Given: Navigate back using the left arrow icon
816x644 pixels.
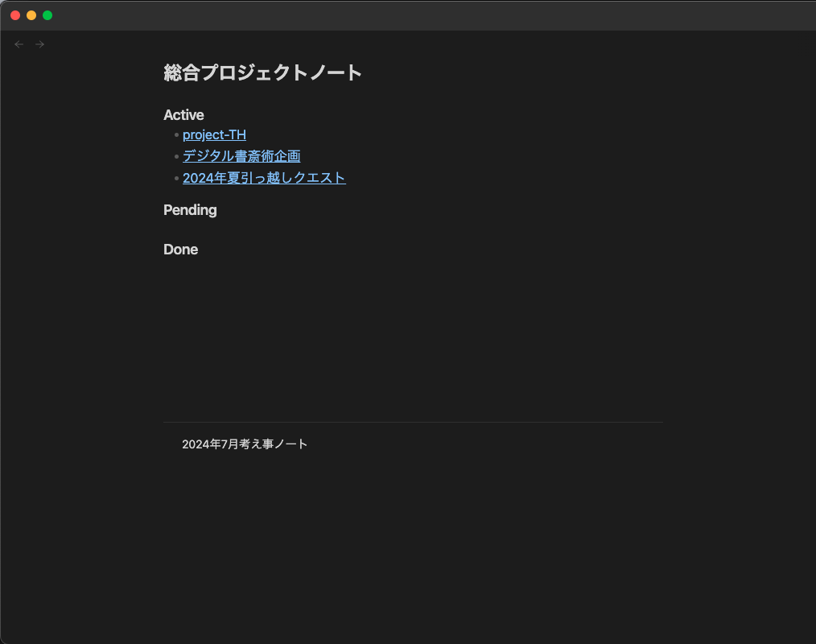Looking at the screenshot, I should point(19,43).
